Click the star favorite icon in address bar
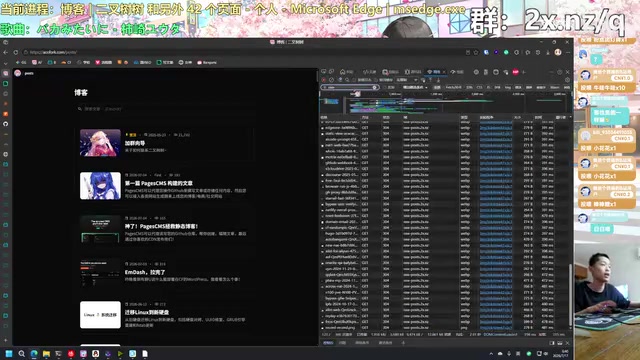640x360 pixels. (476, 52)
